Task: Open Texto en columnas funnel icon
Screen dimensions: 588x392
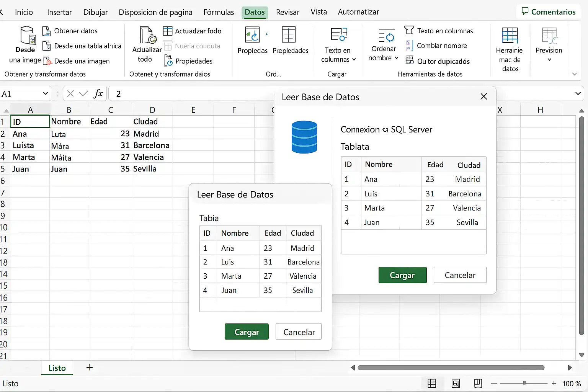Action: pos(409,30)
